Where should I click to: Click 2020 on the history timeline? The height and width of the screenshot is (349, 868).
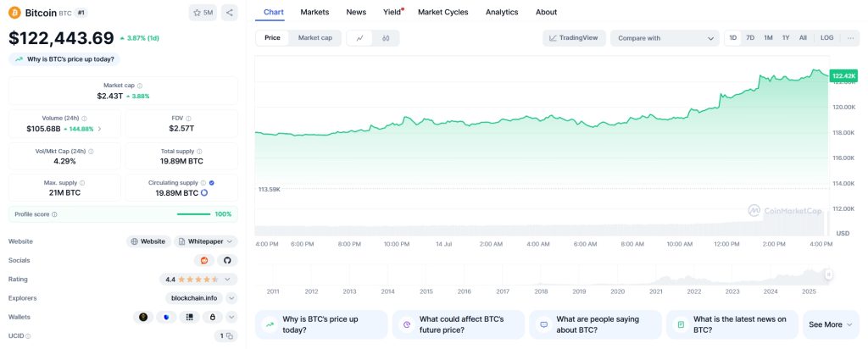pyautogui.click(x=617, y=291)
